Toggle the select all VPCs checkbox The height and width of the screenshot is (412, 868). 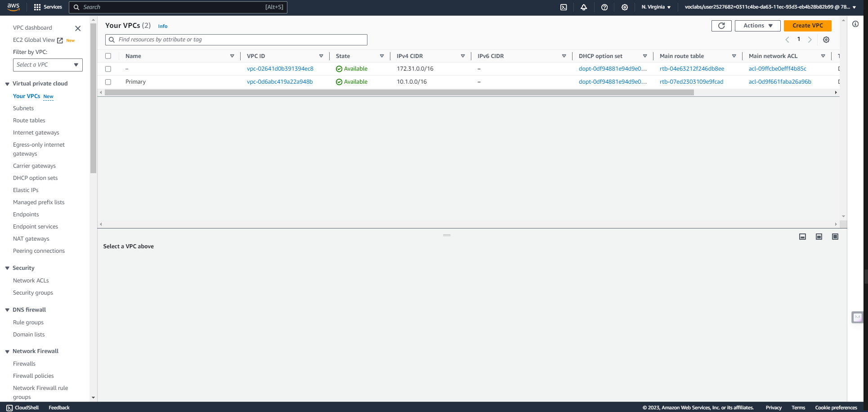(108, 56)
